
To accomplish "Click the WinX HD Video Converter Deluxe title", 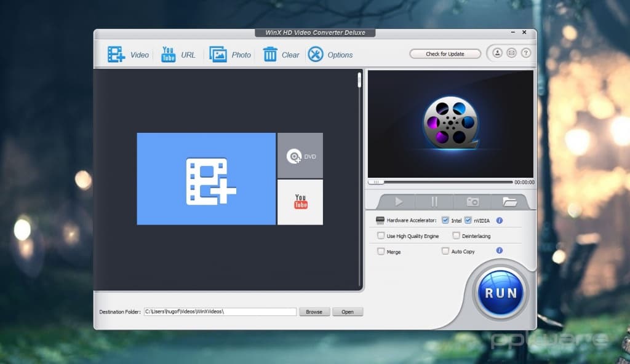I will coord(315,33).
